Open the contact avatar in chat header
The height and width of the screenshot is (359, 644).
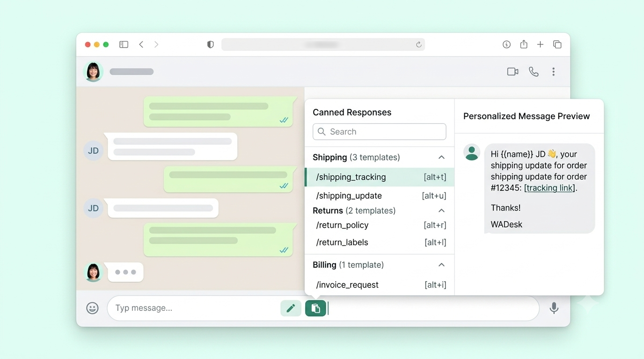pyautogui.click(x=93, y=72)
